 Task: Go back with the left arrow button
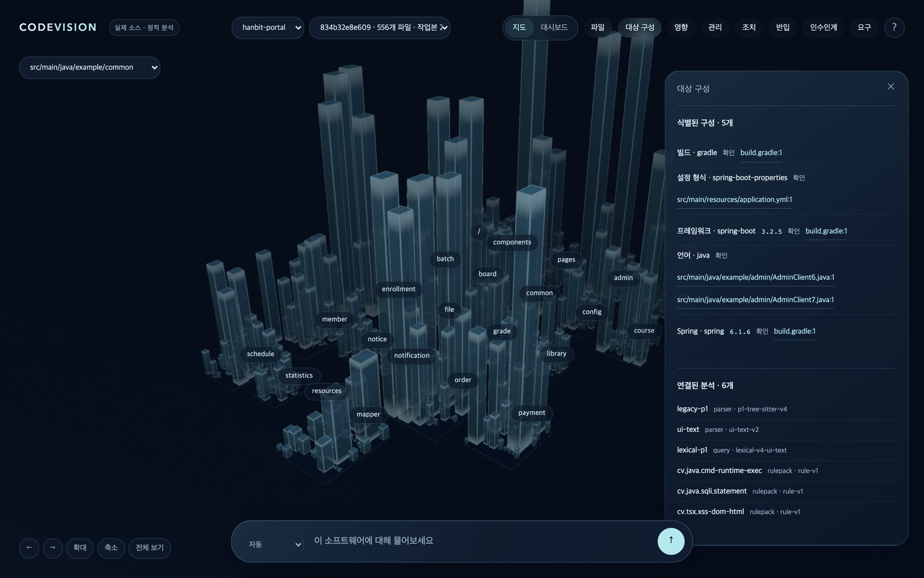point(29,548)
